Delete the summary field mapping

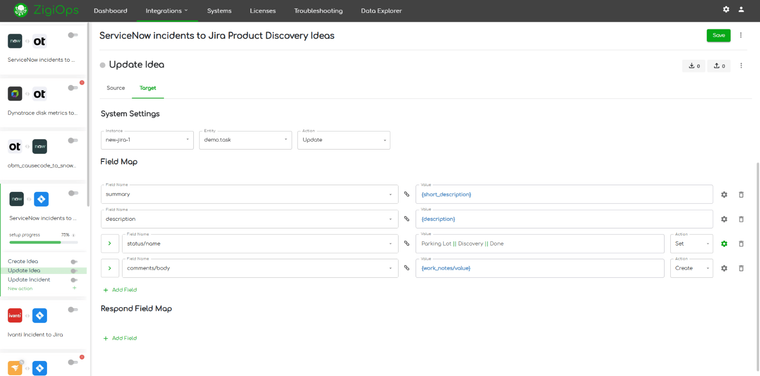click(x=741, y=194)
